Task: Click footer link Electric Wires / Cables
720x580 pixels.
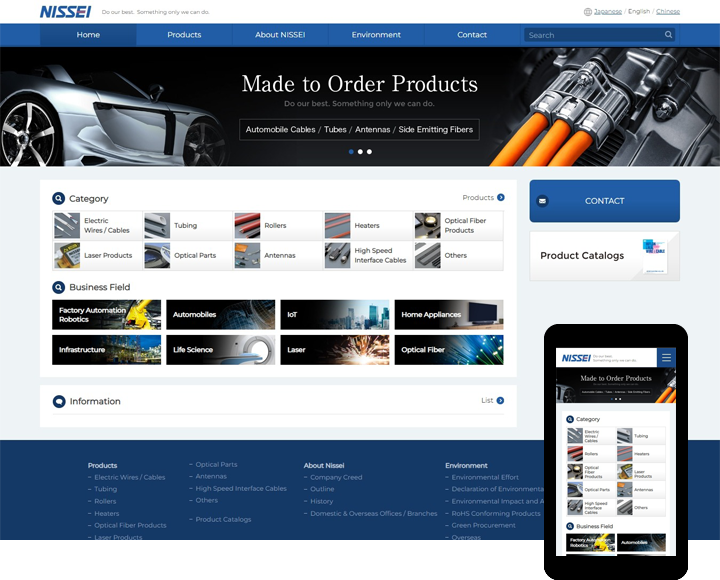Action: pos(129,477)
